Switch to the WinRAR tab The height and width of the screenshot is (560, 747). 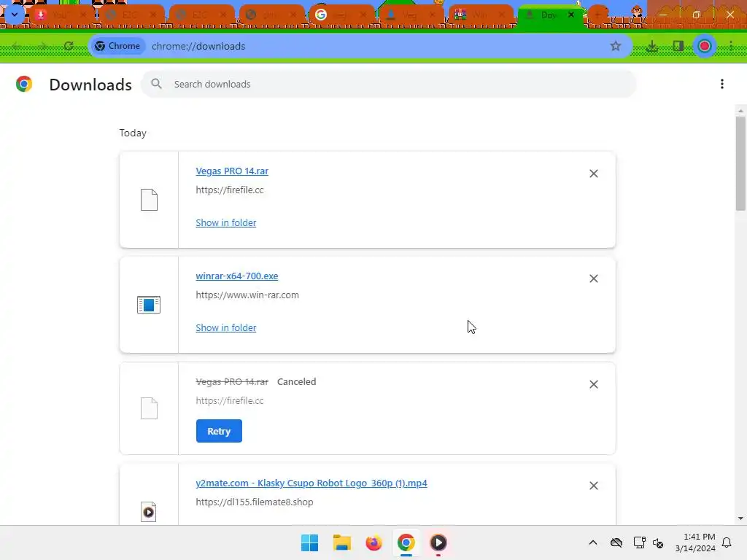tap(480, 15)
